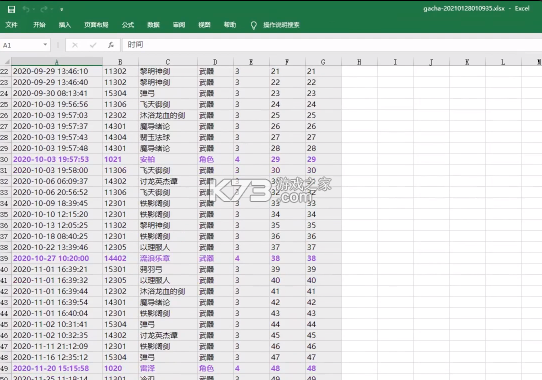Select column G header
The width and height of the screenshot is (542, 380).
point(323,62)
